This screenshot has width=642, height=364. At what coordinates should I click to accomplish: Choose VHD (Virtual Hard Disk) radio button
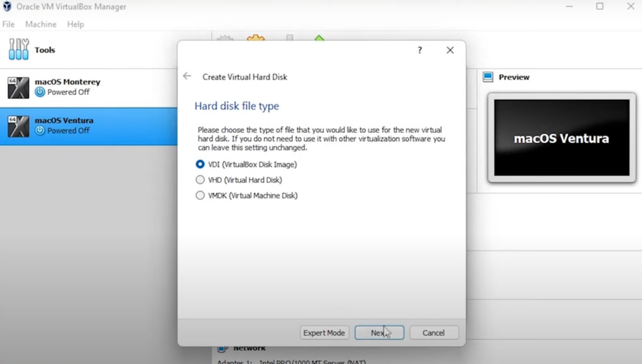200,180
